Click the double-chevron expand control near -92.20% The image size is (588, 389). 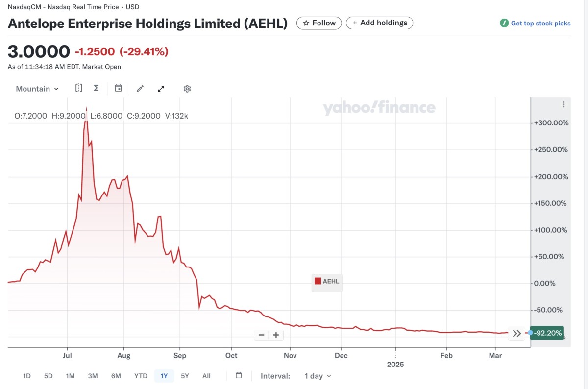tap(516, 333)
